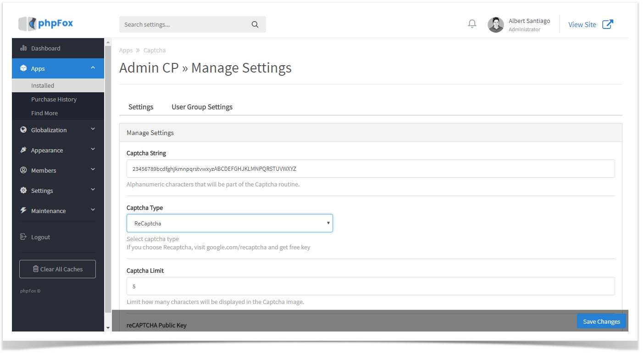The height and width of the screenshot is (354, 644).
Task: Click the Logout link
Action: [40, 237]
